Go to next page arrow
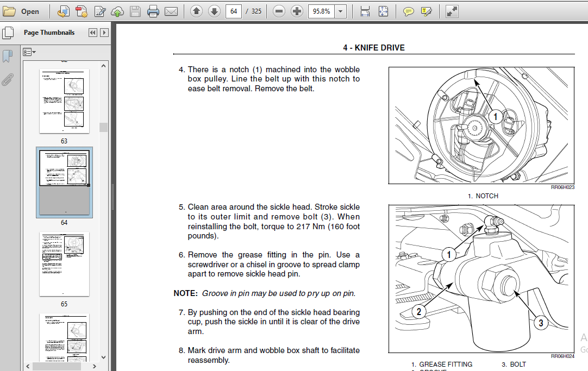This screenshot has height=371, width=588. tap(214, 11)
